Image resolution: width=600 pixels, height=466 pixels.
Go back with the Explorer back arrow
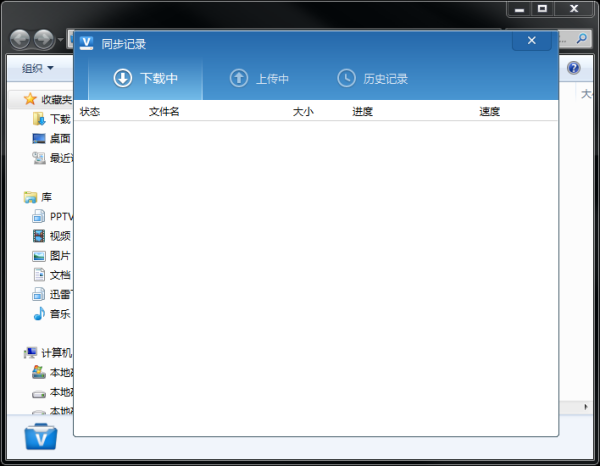[20, 39]
